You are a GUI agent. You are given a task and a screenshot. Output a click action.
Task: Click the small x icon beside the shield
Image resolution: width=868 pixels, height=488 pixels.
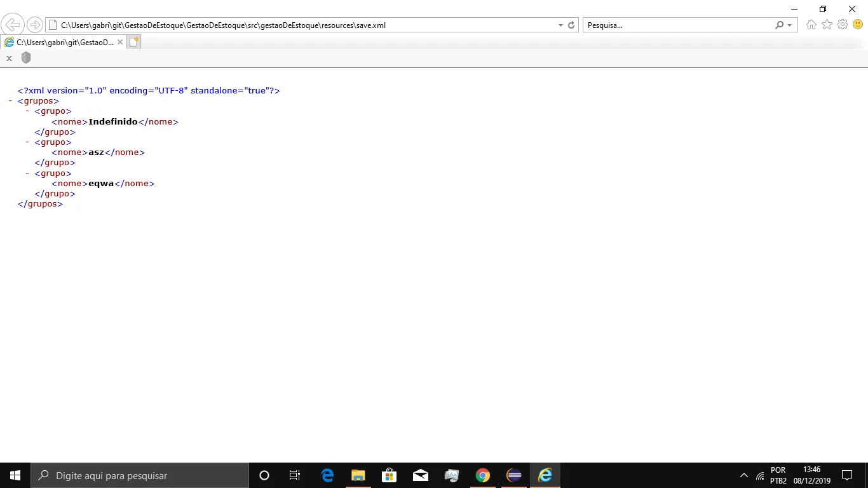click(x=9, y=58)
